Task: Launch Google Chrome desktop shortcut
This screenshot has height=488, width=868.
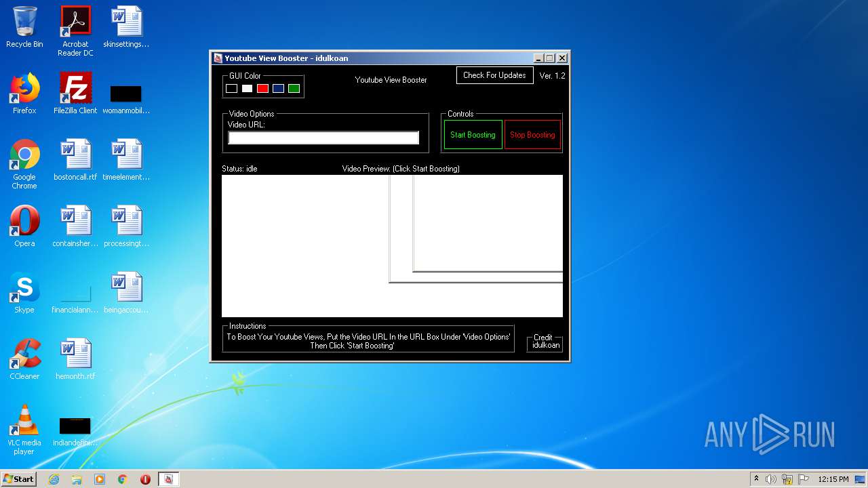Action: pos(24,165)
